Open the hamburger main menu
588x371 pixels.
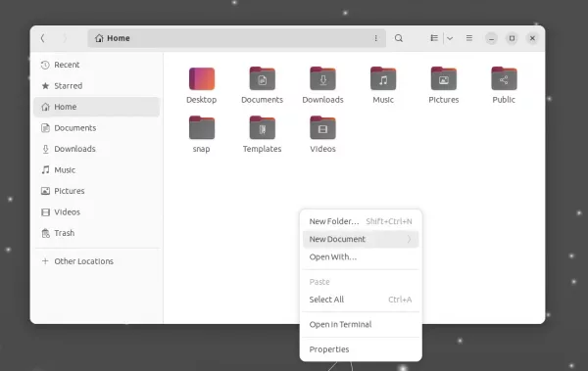pyautogui.click(x=469, y=38)
